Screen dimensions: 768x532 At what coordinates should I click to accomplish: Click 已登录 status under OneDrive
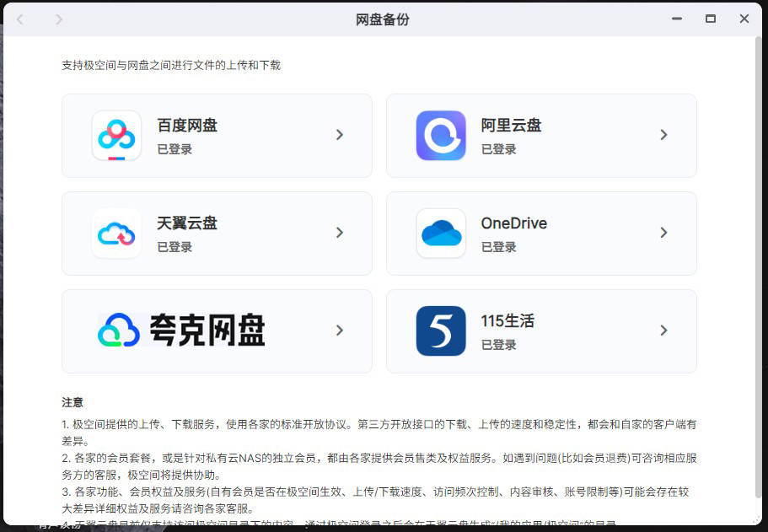(x=498, y=246)
